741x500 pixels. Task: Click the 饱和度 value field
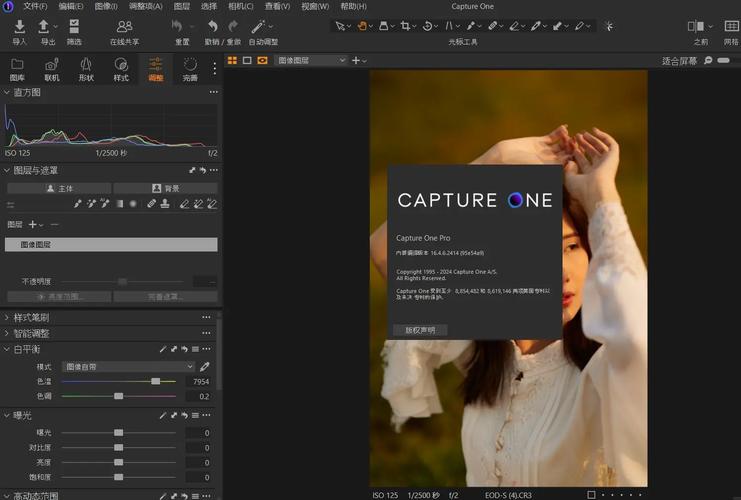(200, 477)
